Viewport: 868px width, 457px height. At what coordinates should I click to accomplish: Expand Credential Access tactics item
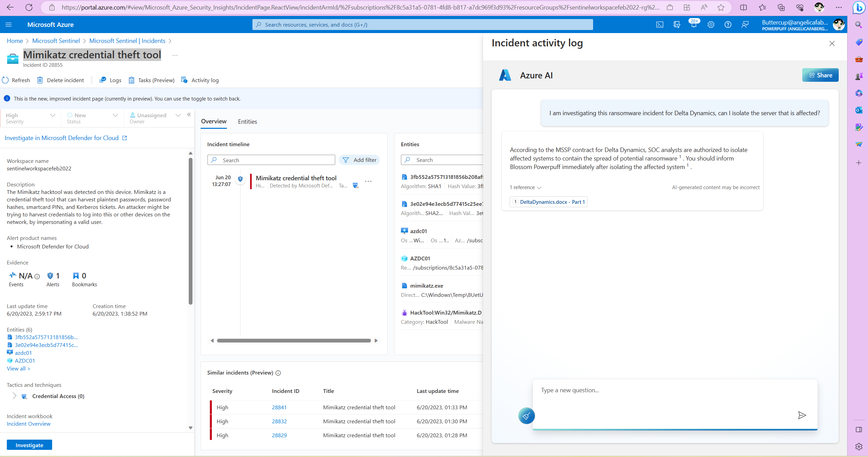tap(14, 396)
